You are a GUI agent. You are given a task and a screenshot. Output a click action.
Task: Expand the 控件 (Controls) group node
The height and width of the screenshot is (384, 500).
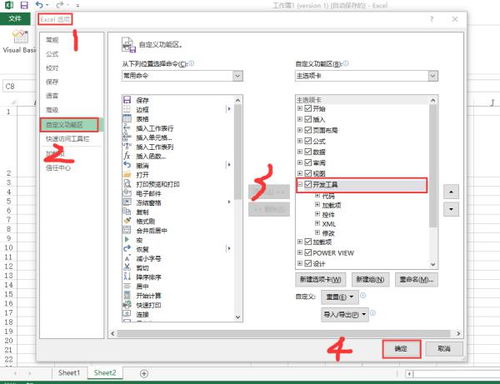[x=317, y=214]
